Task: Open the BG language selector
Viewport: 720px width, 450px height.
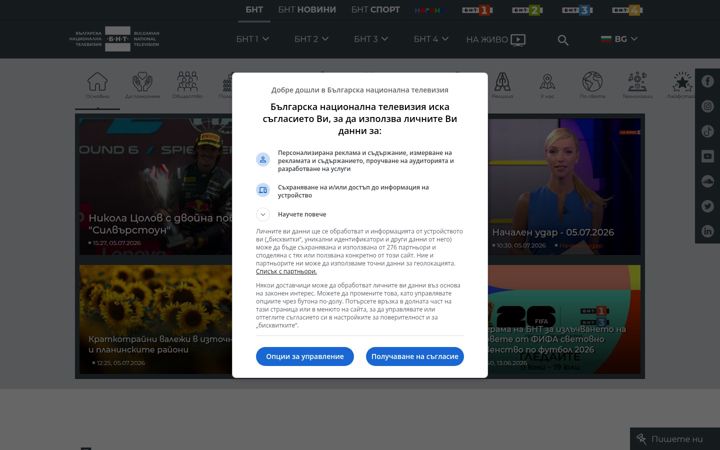Action: (x=619, y=39)
